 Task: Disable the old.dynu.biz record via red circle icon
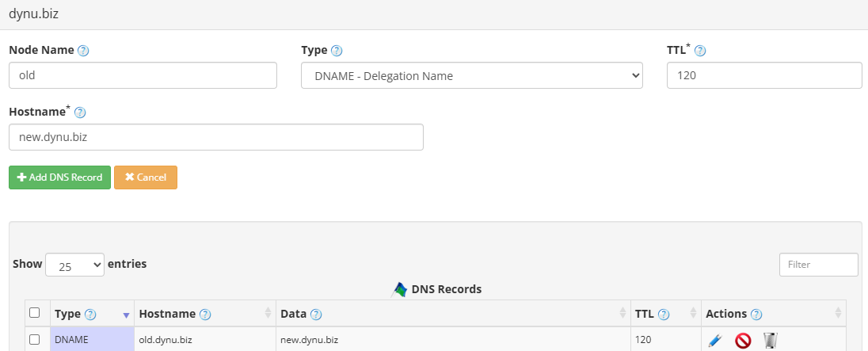coord(743,341)
